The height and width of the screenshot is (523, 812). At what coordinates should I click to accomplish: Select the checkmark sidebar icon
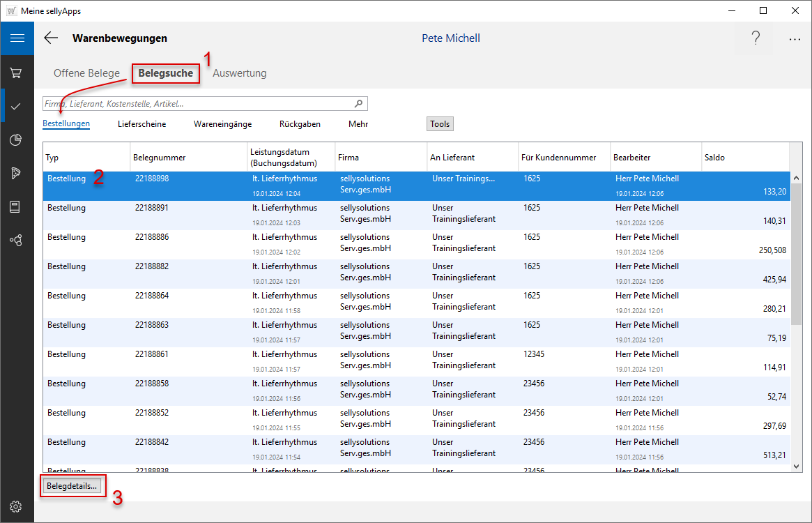[17, 106]
